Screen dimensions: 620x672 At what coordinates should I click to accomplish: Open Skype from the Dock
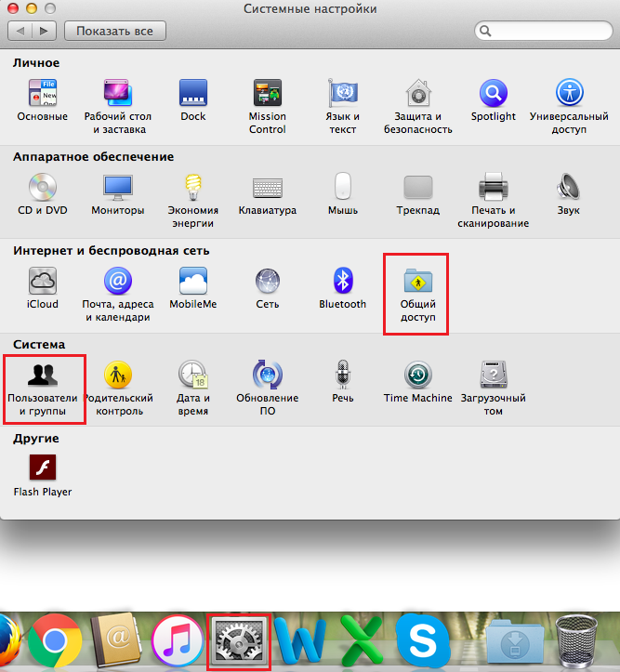coord(423,641)
